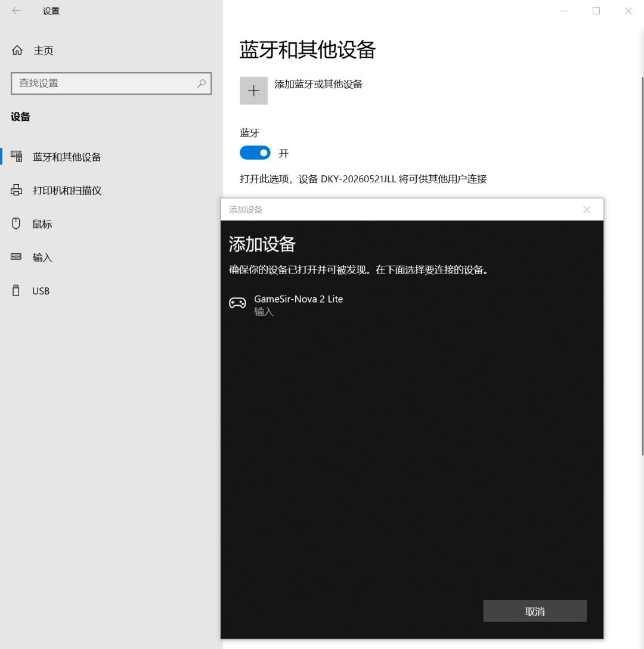
Task: Close the Settings window
Action: click(628, 11)
